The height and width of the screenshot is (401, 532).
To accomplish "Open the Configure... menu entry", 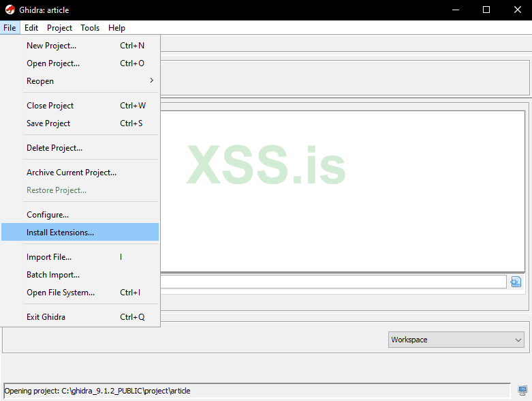I will (x=80, y=215).
